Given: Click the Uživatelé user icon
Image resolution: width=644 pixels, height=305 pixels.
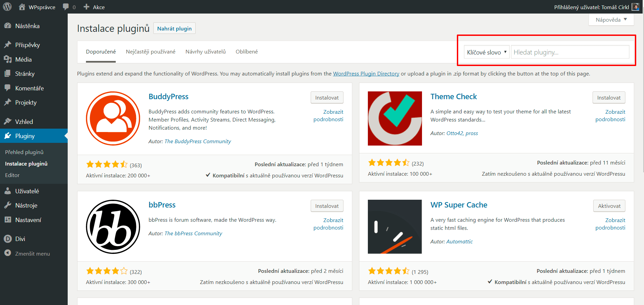Looking at the screenshot, I should (x=7, y=191).
